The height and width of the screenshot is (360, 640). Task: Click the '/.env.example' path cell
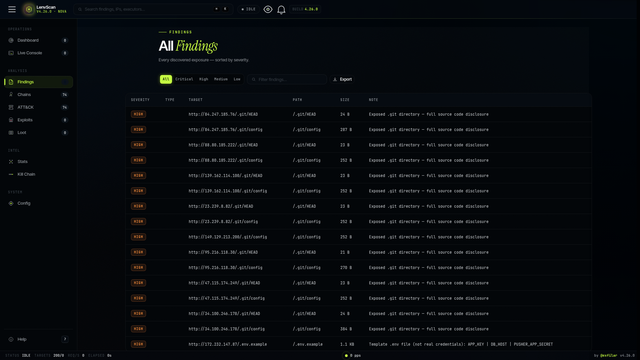tap(307, 344)
